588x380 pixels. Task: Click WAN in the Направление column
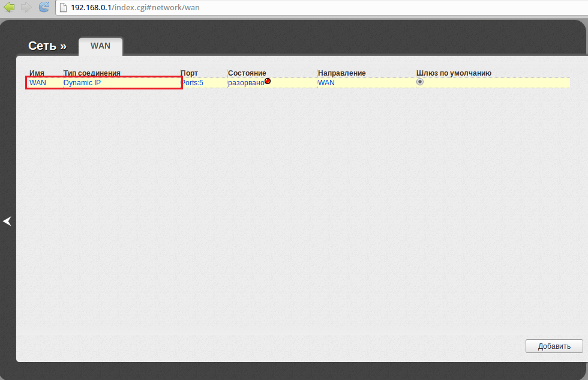pos(326,83)
